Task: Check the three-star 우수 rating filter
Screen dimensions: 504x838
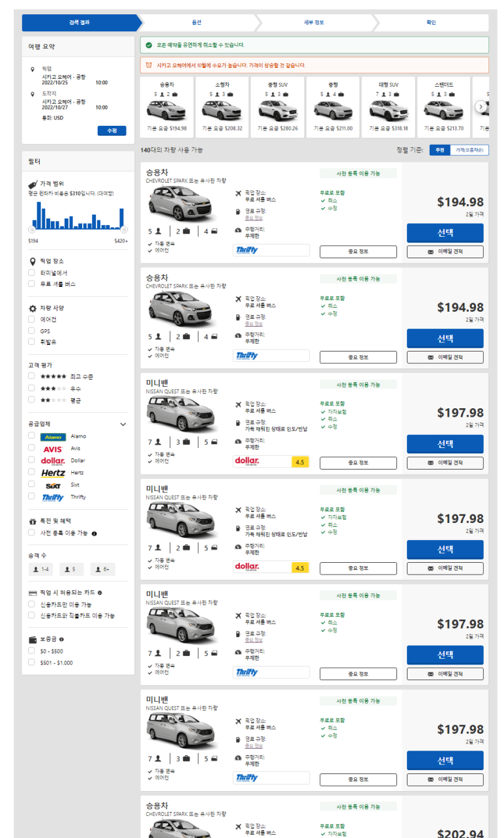Action: [x=31, y=388]
